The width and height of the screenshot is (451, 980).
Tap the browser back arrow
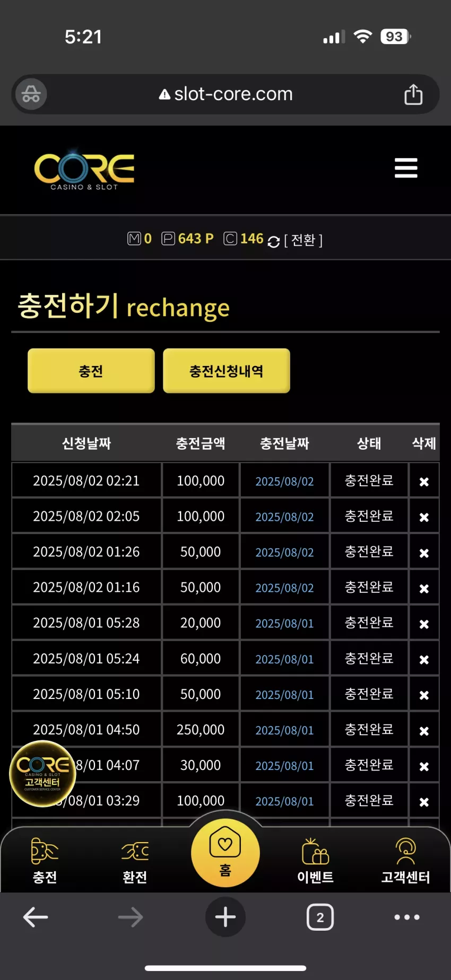click(36, 917)
